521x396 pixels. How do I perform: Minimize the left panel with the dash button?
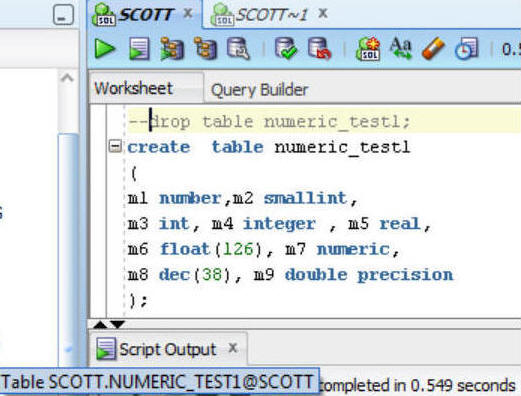(63, 15)
